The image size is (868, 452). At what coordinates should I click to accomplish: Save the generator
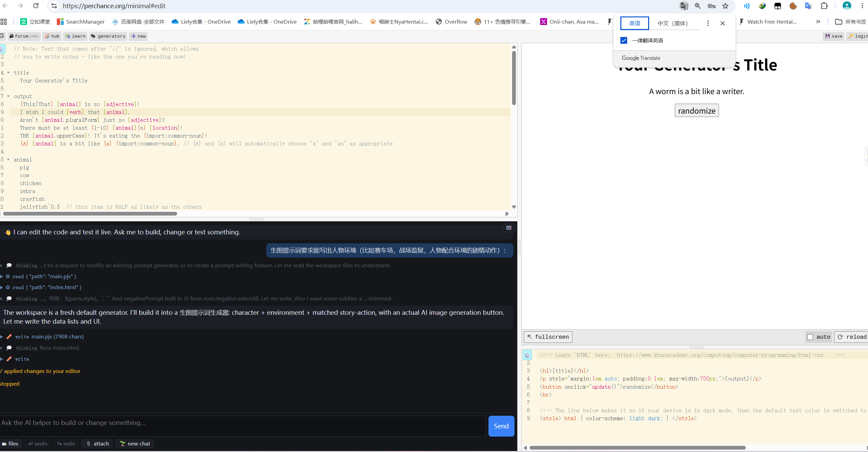[834, 36]
